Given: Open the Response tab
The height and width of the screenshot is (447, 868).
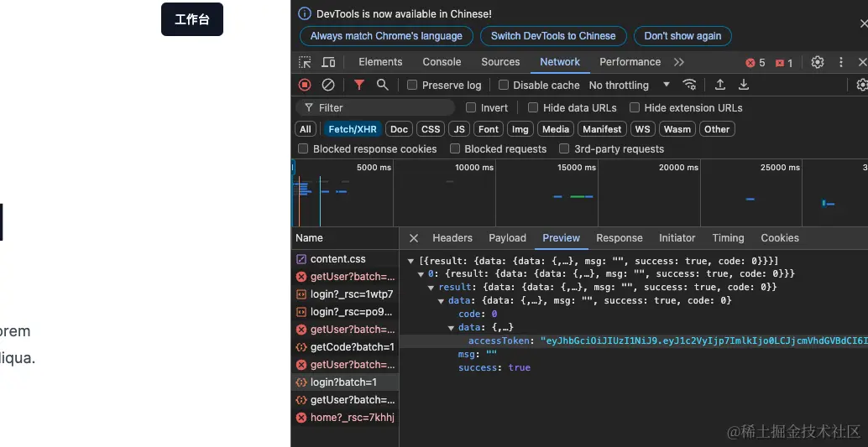Looking at the screenshot, I should 619,238.
